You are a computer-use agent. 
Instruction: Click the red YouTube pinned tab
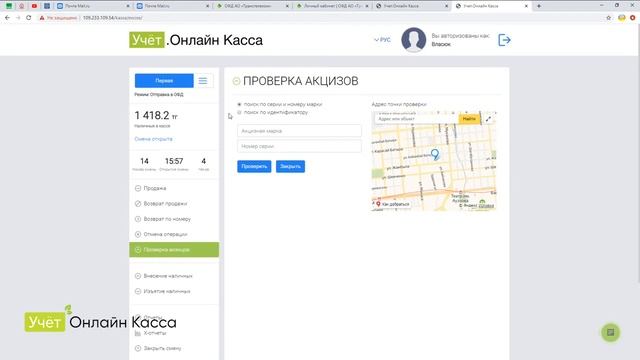34,6
